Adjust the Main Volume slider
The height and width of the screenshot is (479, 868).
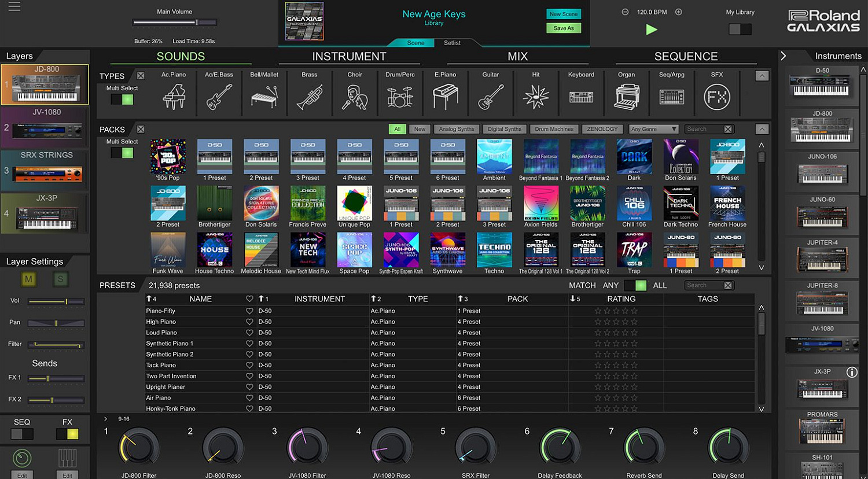(175, 22)
